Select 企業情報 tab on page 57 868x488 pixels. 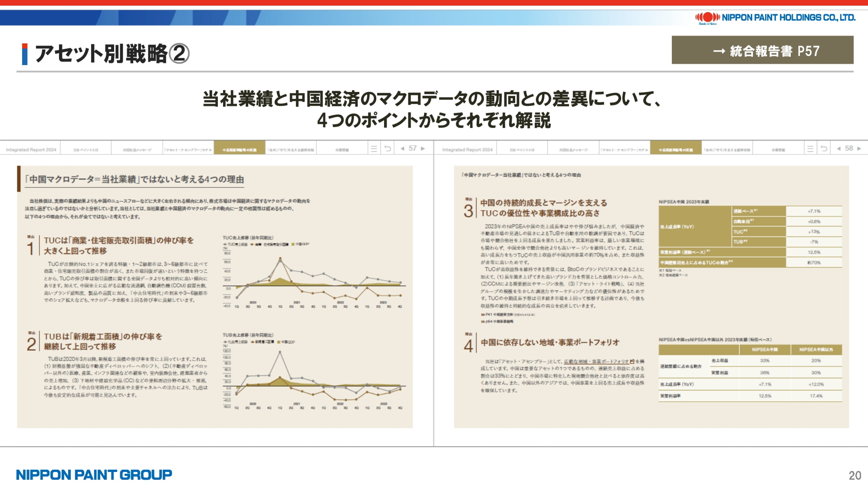click(x=342, y=150)
